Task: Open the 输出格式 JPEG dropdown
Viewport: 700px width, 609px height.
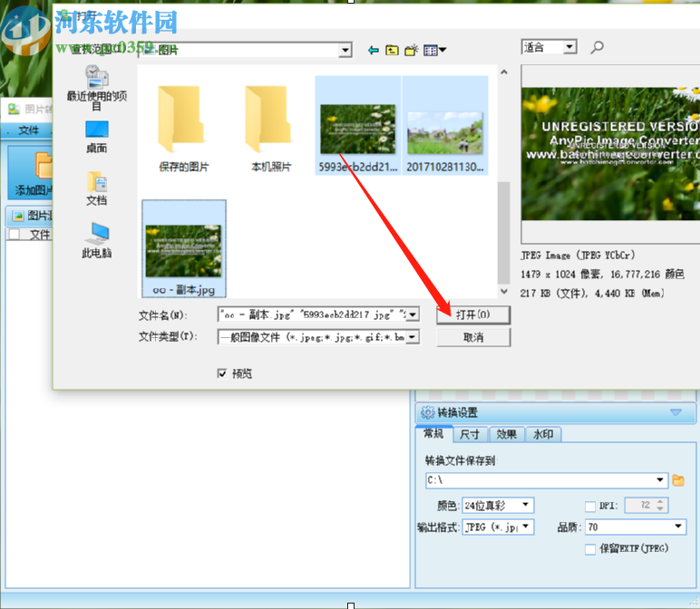Action: tap(526, 527)
